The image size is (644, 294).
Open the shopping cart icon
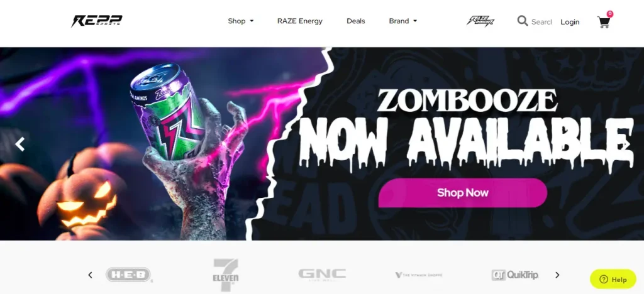tap(603, 21)
